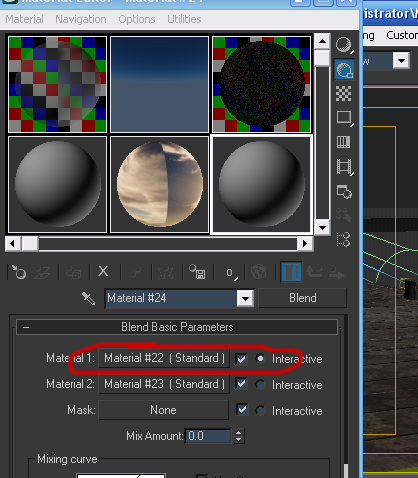Viewport: 418px width, 478px height.
Task: Click the Make Preview filmstrip icon
Action: coord(344,167)
